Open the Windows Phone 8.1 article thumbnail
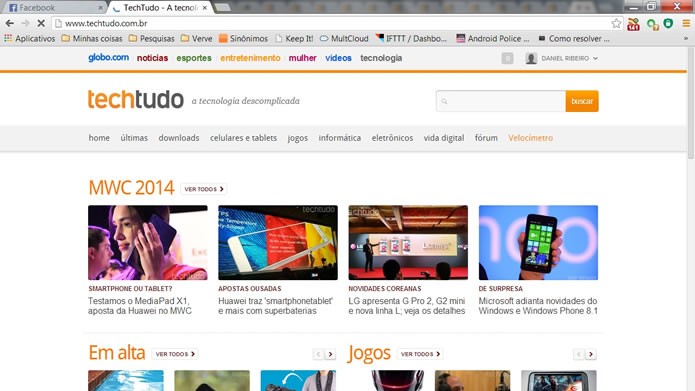Image resolution: width=695 pixels, height=391 pixels. click(x=538, y=242)
